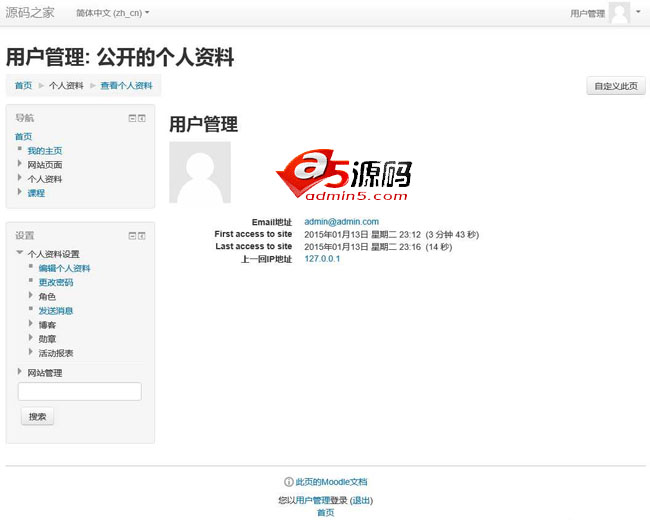Expand the 网站页面 navigation node
Screen dimensions: 650x520
pos(19,164)
